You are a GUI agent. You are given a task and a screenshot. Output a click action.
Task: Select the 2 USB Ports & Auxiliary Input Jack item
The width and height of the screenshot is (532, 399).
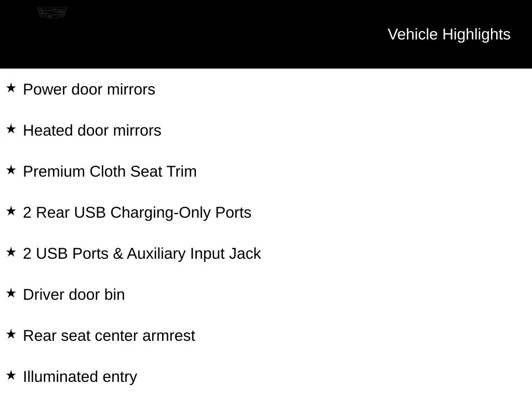point(142,254)
